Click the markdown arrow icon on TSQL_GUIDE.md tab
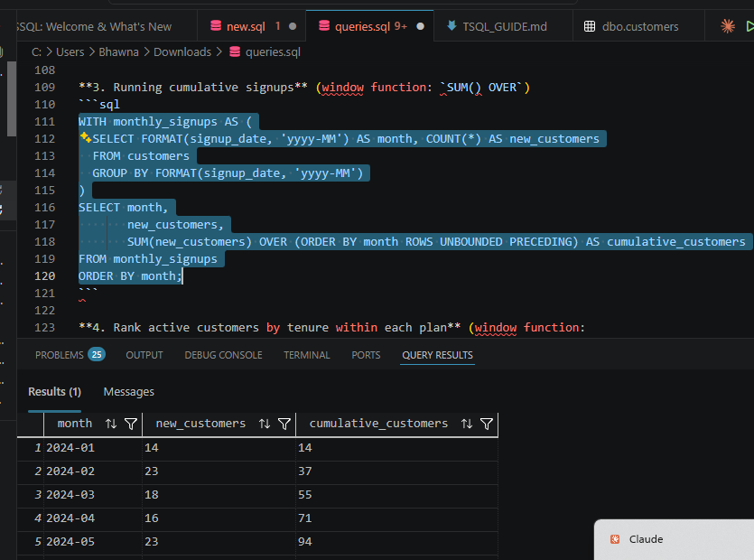The image size is (754, 560). click(451, 25)
